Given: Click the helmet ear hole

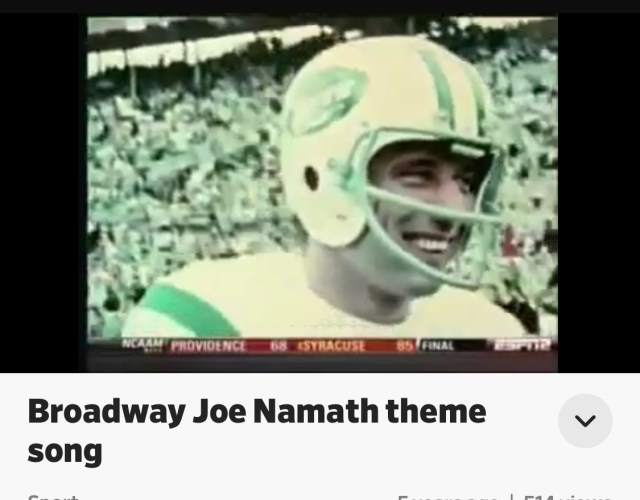Looking at the screenshot, I should coord(311,178).
